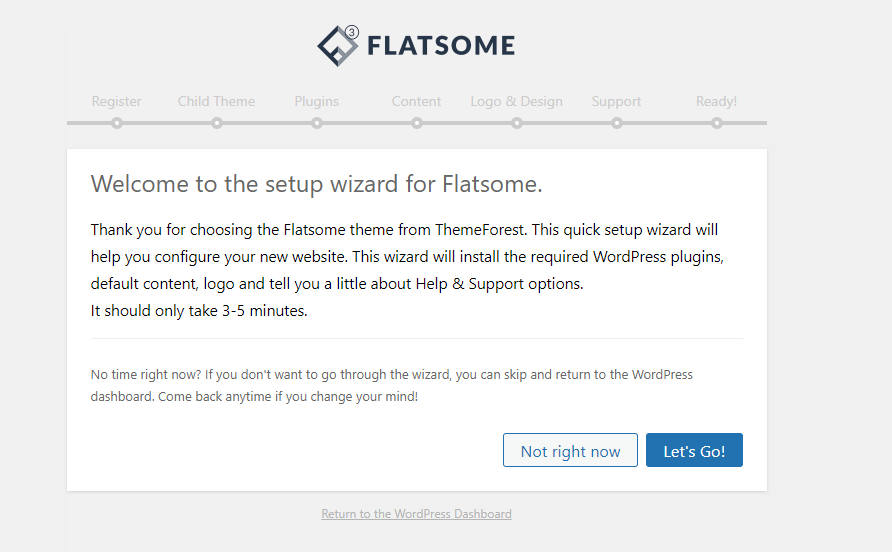The width and height of the screenshot is (892, 552).
Task: Click the progress dot under Logo & Design
Action: pyautogui.click(x=517, y=123)
